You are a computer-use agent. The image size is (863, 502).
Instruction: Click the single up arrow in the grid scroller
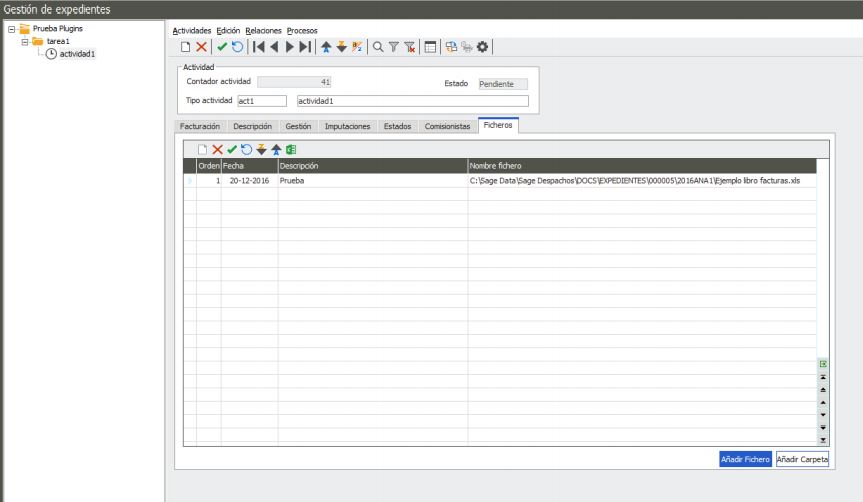(823, 402)
